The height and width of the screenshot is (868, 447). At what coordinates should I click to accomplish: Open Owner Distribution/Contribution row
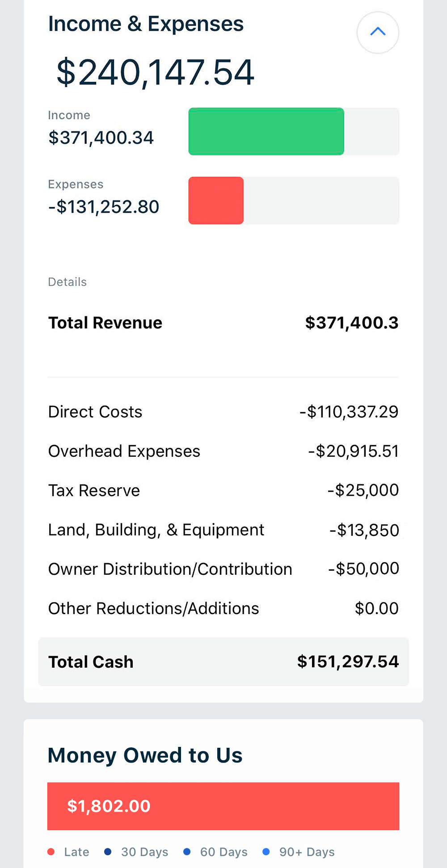click(223, 569)
